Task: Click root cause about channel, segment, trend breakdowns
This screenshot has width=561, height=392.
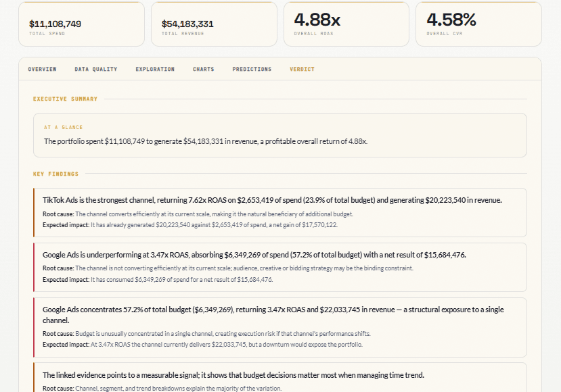Action: click(162, 388)
